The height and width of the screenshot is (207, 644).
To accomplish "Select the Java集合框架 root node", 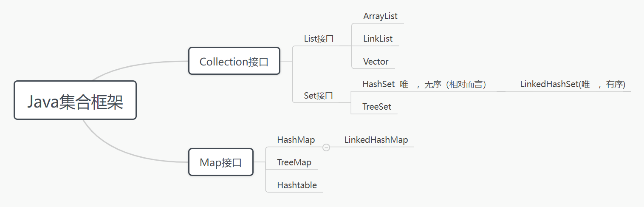I will pyautogui.click(x=75, y=100).
